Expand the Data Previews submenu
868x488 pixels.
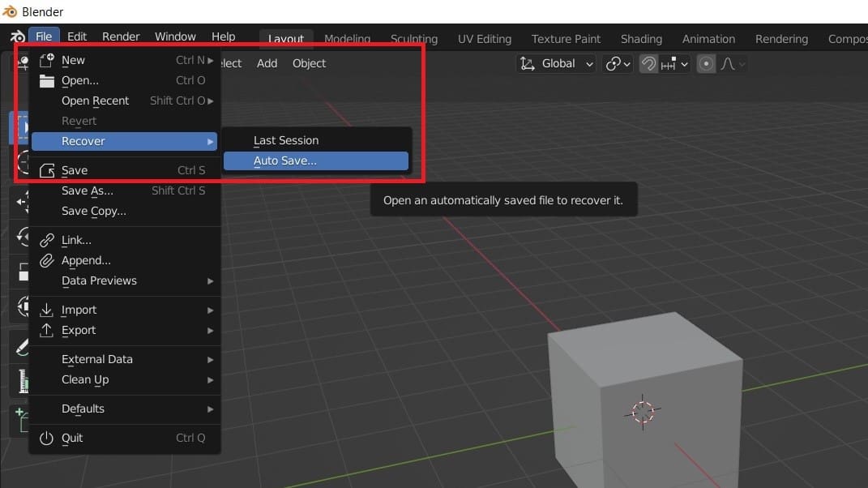[x=125, y=280]
